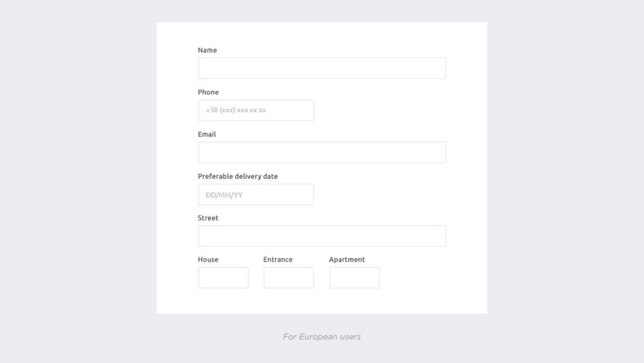
Task: Click the "House" field label
Action: (208, 260)
